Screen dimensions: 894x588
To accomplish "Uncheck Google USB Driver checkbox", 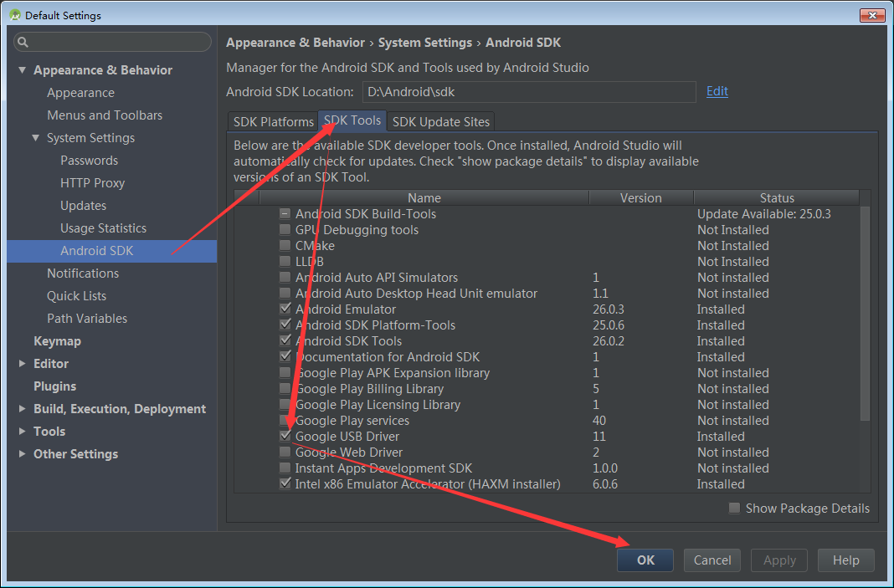I will (285, 437).
